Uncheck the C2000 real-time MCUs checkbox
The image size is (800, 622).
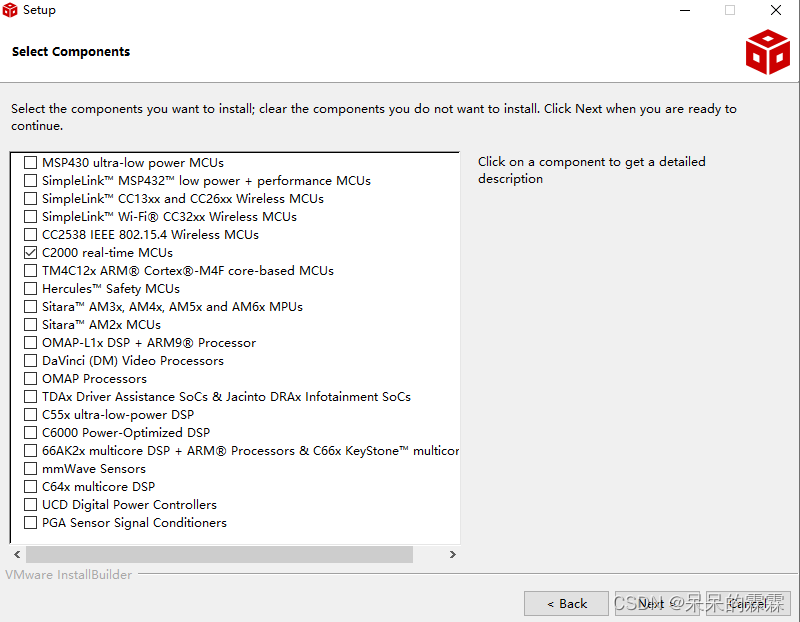click(31, 253)
